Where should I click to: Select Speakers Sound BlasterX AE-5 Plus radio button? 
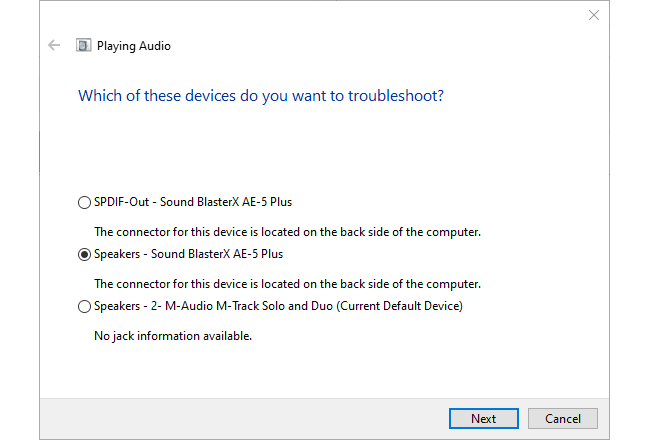84,255
